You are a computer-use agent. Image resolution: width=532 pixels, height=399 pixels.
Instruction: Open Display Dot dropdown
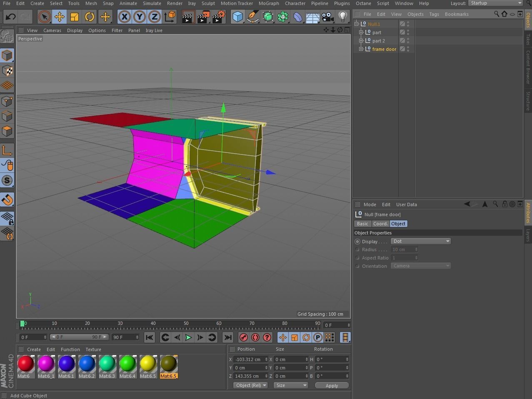pos(421,241)
